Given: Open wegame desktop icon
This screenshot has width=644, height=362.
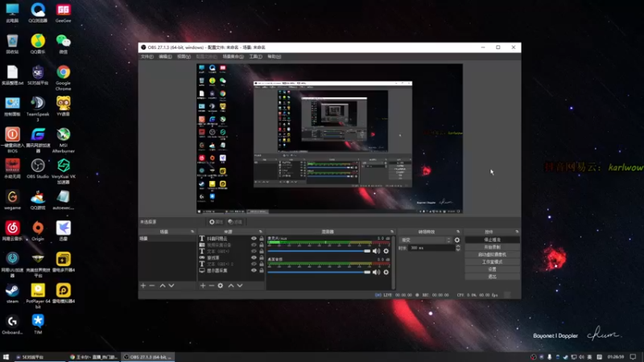Looking at the screenshot, I should point(12,200).
